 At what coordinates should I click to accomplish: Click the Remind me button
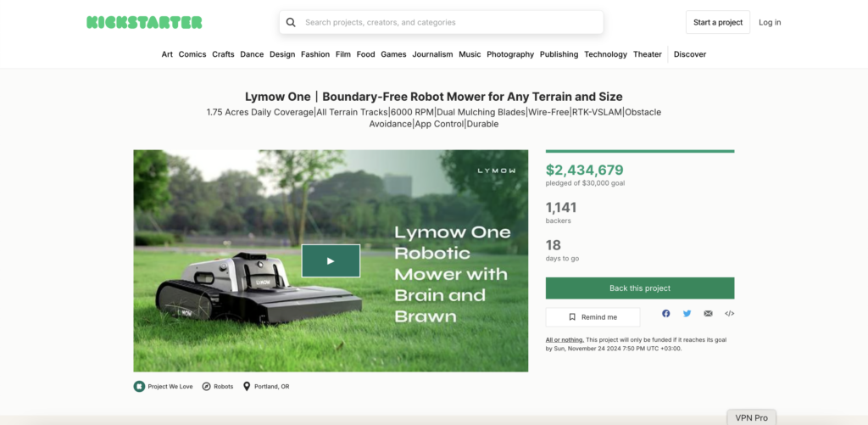tap(593, 317)
